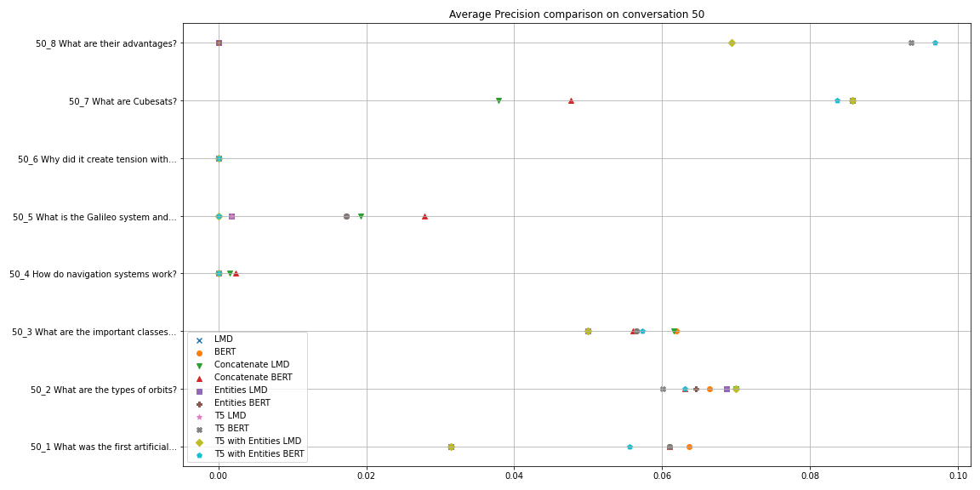This screenshot has width=980, height=490.
Task: Click the blue X marker beside LMD in legend
Action: (199, 339)
